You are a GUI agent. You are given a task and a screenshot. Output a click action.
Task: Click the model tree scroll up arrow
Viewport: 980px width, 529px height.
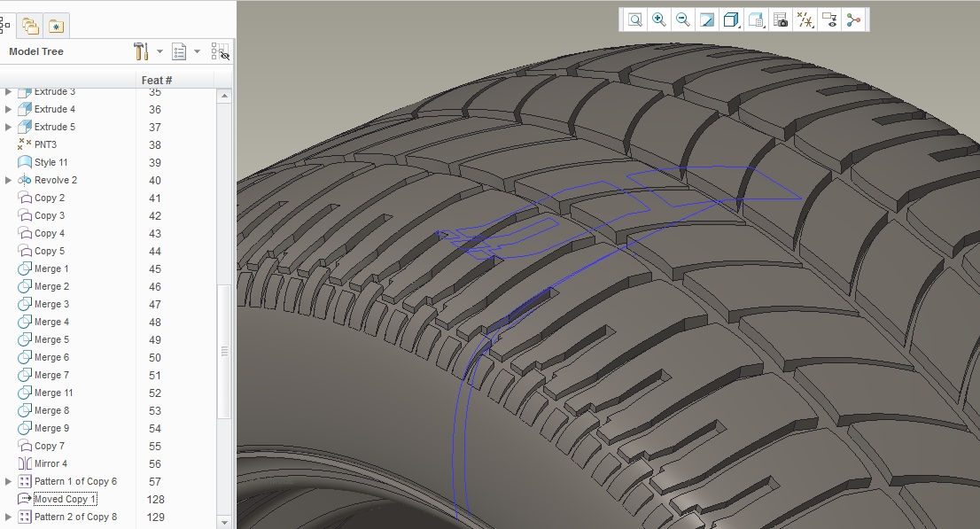(224, 96)
